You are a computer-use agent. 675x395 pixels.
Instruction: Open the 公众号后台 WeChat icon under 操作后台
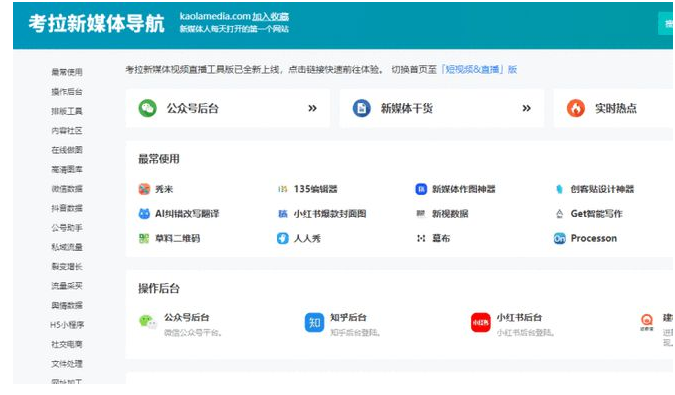(148, 322)
